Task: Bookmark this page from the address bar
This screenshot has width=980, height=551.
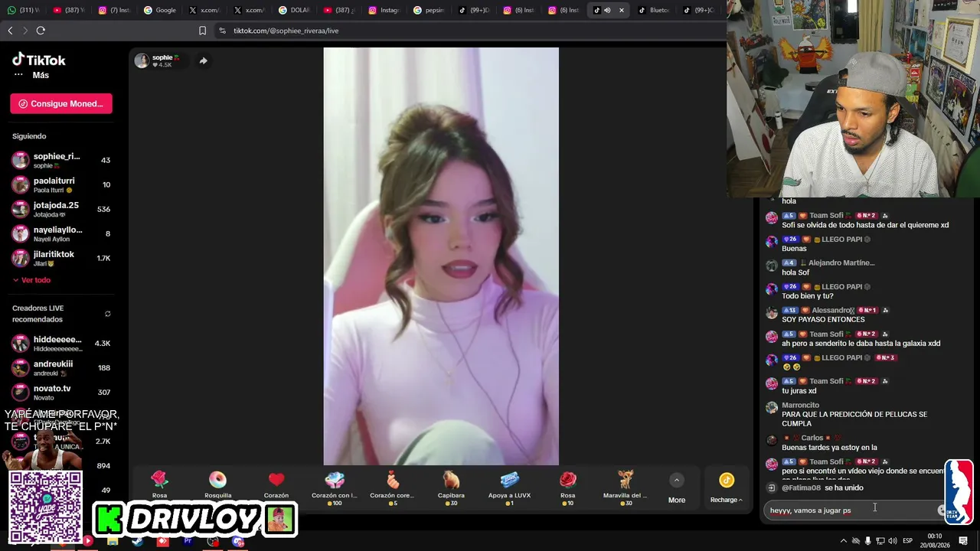Action: click(202, 31)
